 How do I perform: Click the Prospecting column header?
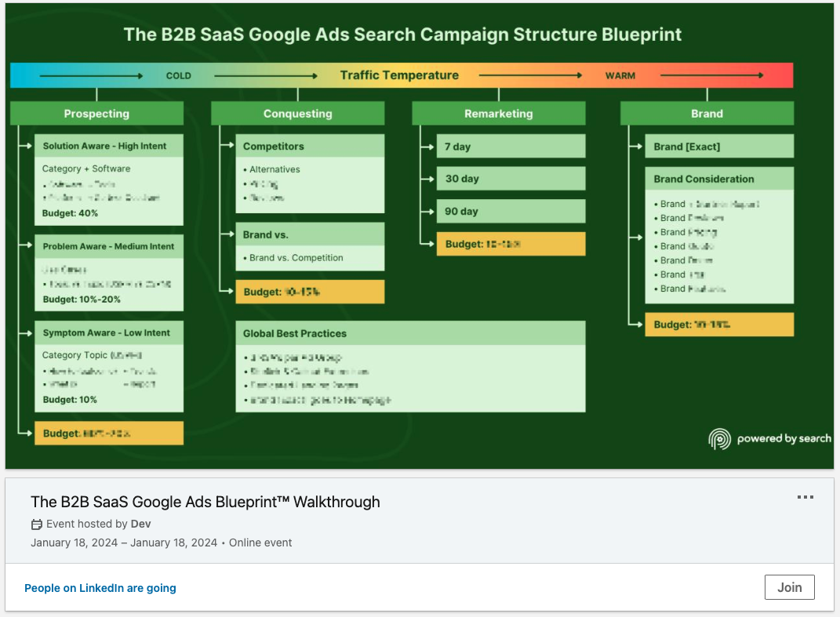tap(96, 114)
